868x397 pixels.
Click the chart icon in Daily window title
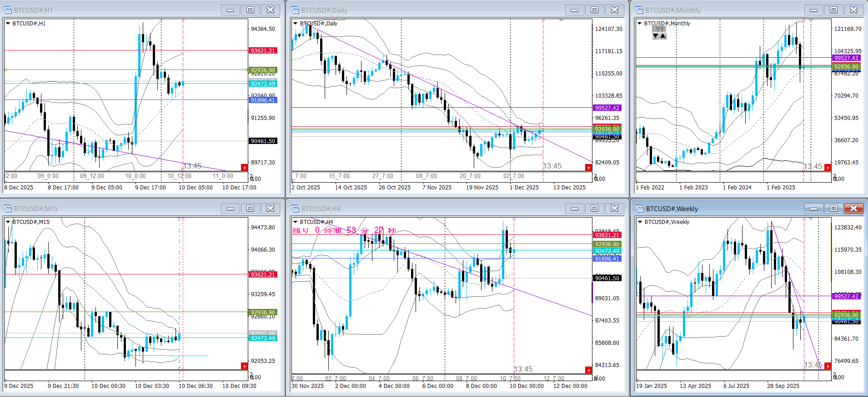tap(295, 10)
